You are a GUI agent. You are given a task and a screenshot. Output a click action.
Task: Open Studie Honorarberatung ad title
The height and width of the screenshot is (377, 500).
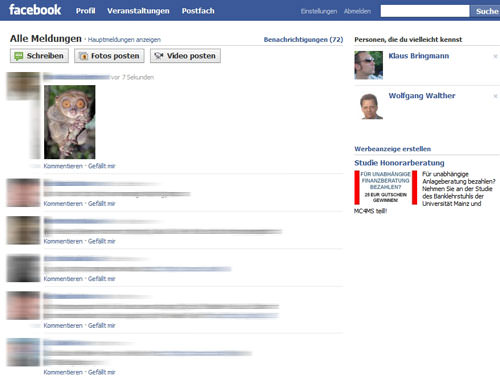399,163
